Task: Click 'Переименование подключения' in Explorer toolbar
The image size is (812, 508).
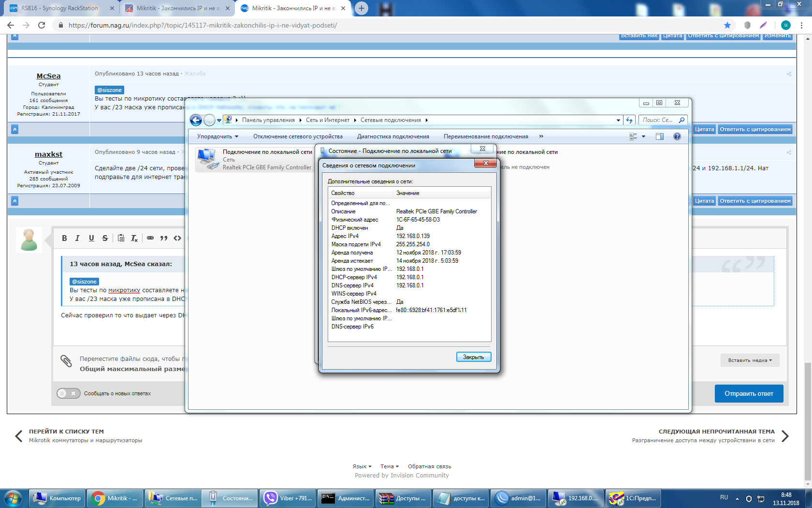Action: (486, 136)
